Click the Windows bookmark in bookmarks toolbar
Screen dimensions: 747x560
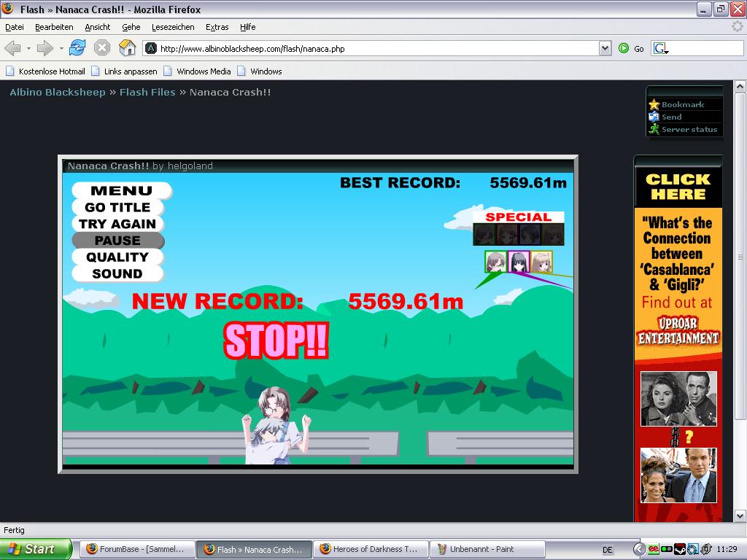click(x=259, y=71)
